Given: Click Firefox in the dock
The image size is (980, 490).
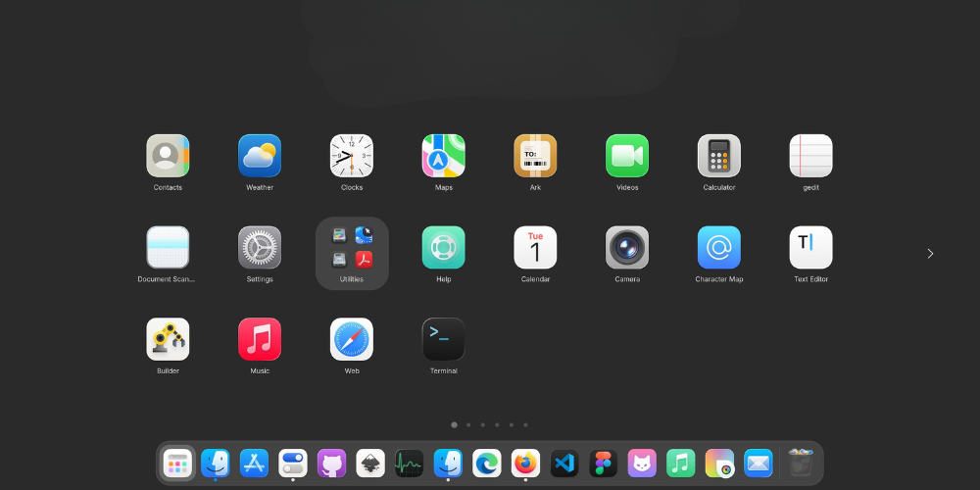Looking at the screenshot, I should pyautogui.click(x=526, y=463).
